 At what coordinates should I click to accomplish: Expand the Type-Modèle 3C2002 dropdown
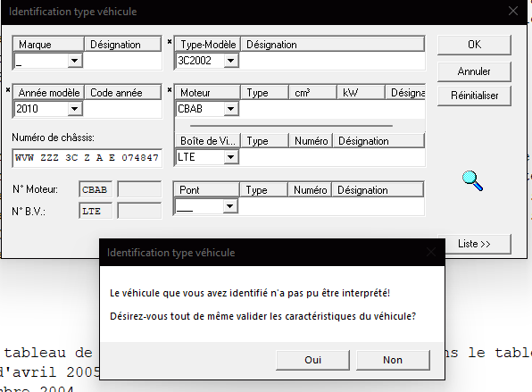click(230, 61)
